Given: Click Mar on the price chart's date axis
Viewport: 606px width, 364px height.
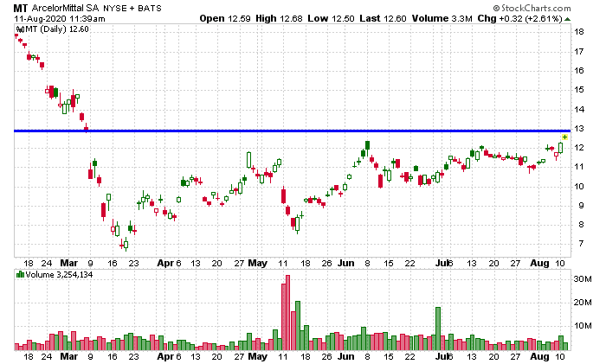Looking at the screenshot, I should pyautogui.click(x=68, y=263).
